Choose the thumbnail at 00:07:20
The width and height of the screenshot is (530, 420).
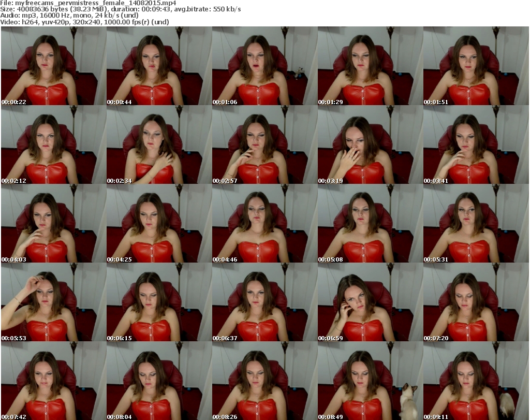[x=476, y=302]
